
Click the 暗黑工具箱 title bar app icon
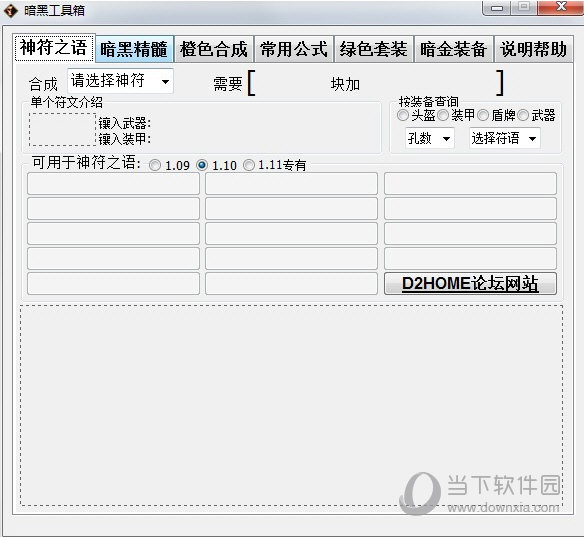[x=11, y=10]
